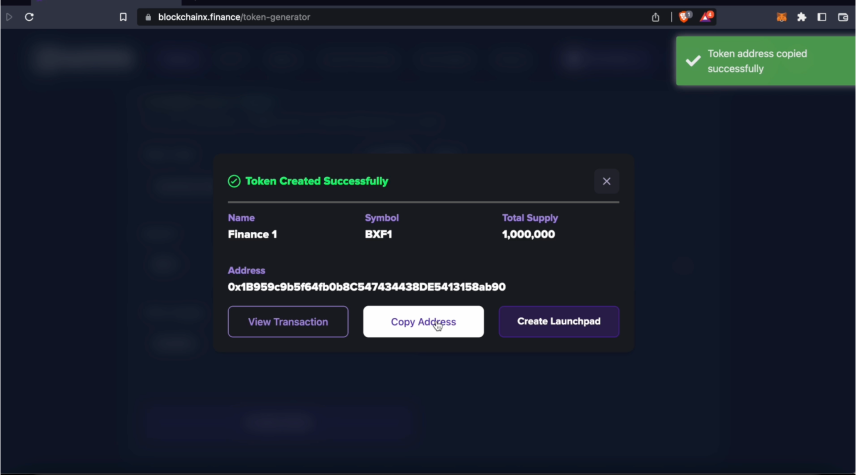Click the 'Total Supply' label

click(x=530, y=218)
